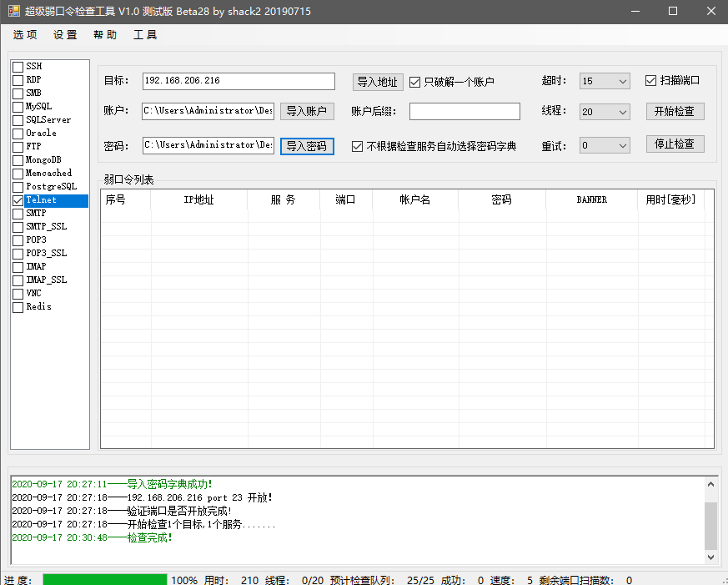Check the IMAP_SSL option
This screenshot has height=585, width=728.
(x=18, y=280)
